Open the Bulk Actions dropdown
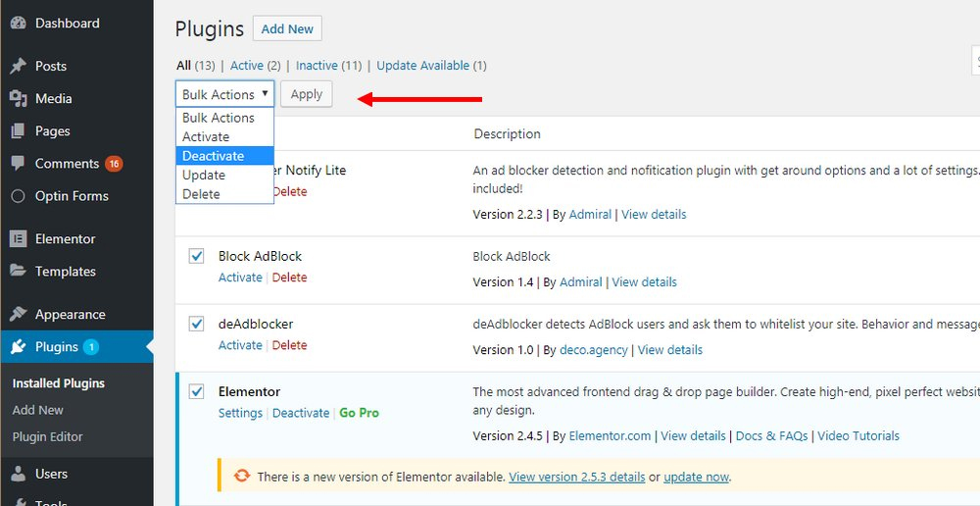Screen dimensions: 980x506 225,94
